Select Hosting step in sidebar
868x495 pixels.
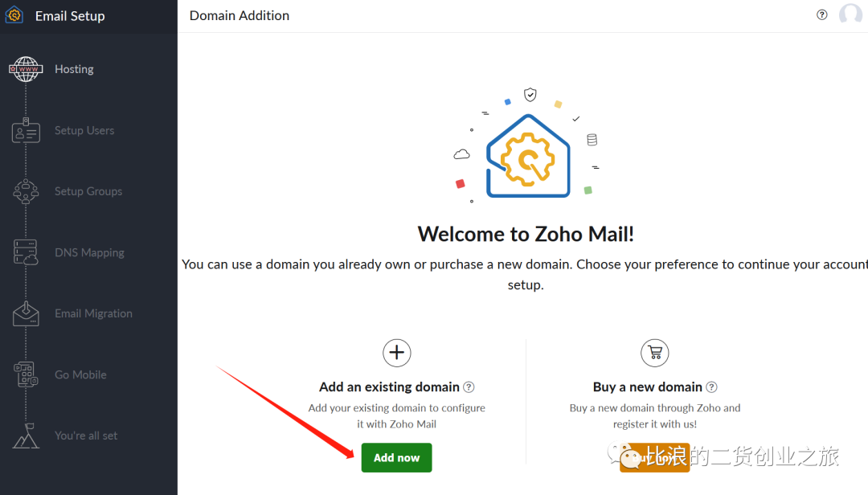click(x=74, y=69)
